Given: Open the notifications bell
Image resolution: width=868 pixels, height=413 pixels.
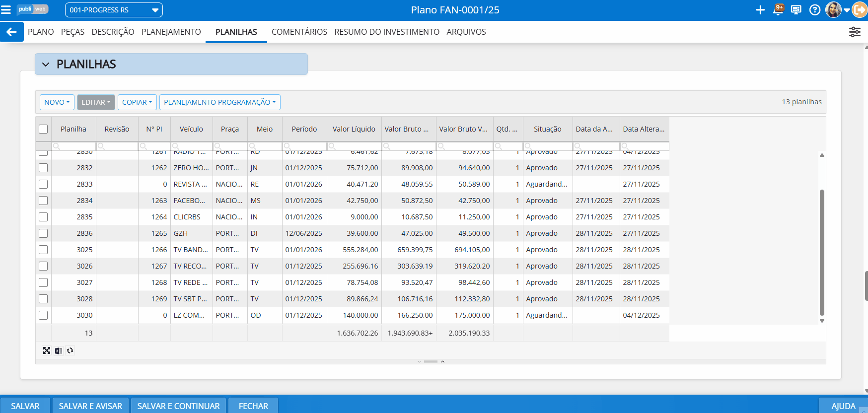Looking at the screenshot, I should 778,10.
